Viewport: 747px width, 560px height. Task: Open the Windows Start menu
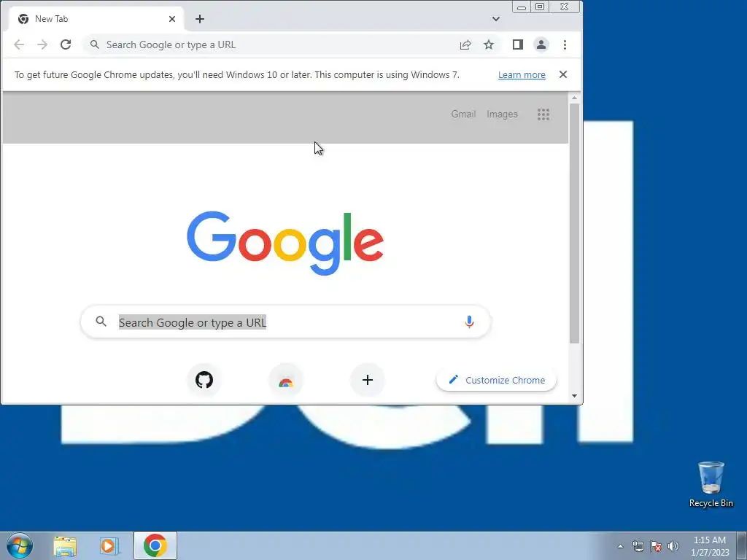tap(20, 545)
